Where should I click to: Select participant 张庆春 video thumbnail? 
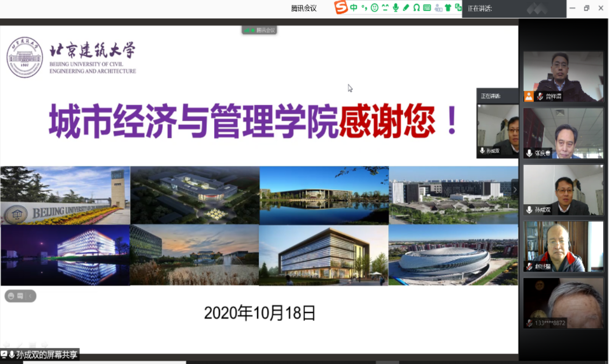[563, 133]
